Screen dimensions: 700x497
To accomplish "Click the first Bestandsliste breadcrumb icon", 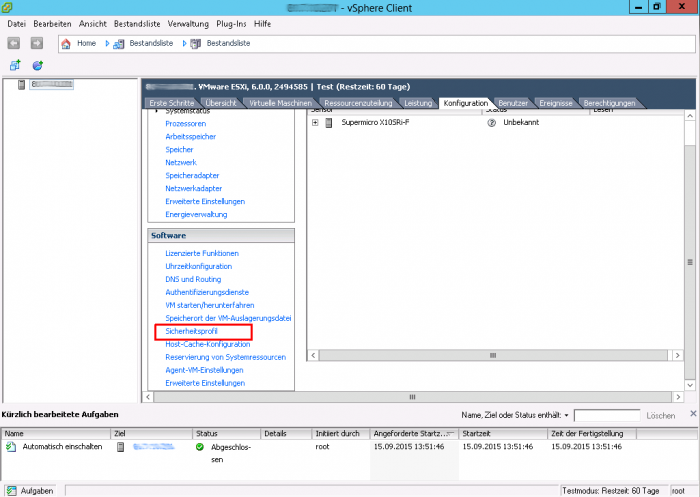I will click(119, 44).
